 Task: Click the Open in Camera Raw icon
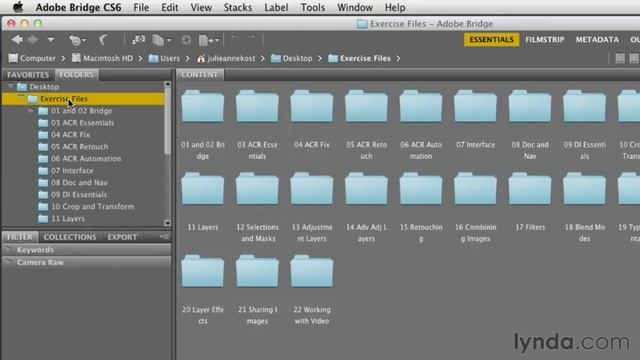coord(187,40)
